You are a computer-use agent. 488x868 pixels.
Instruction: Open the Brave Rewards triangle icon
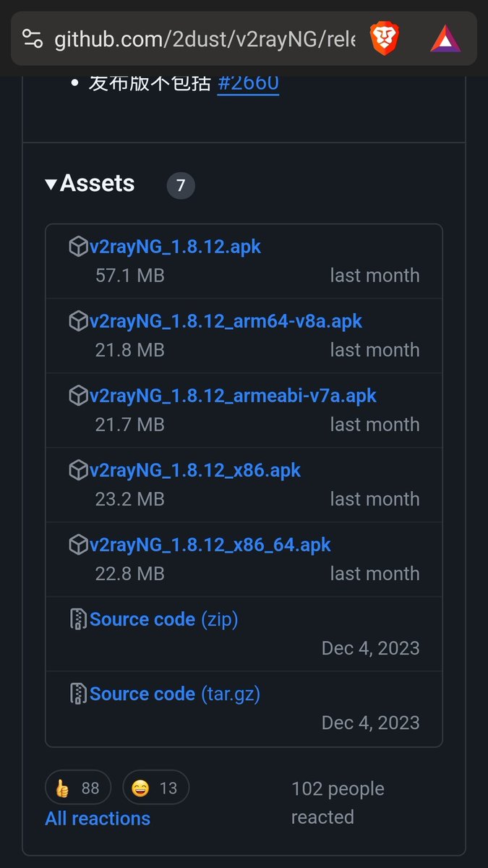click(445, 39)
